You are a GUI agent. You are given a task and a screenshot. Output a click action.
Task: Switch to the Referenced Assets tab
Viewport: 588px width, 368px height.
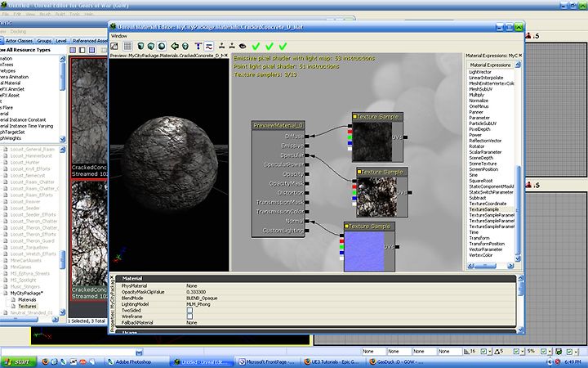point(89,41)
